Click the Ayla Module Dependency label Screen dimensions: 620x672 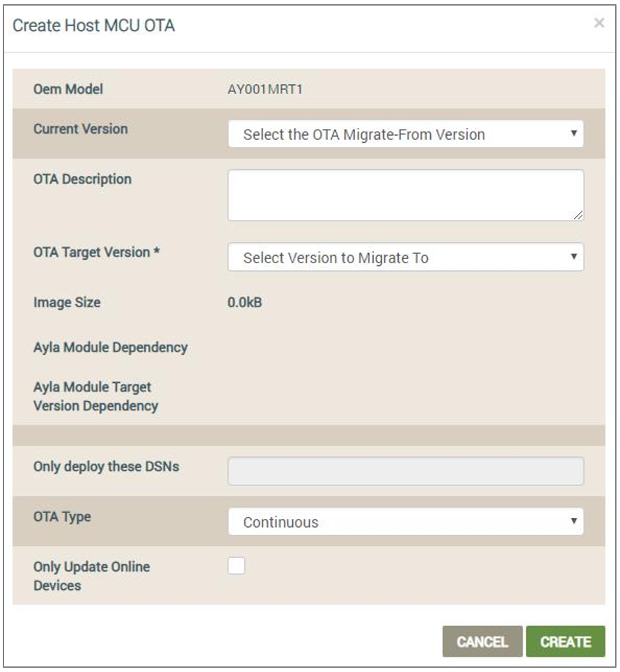pyautogui.click(x=111, y=347)
